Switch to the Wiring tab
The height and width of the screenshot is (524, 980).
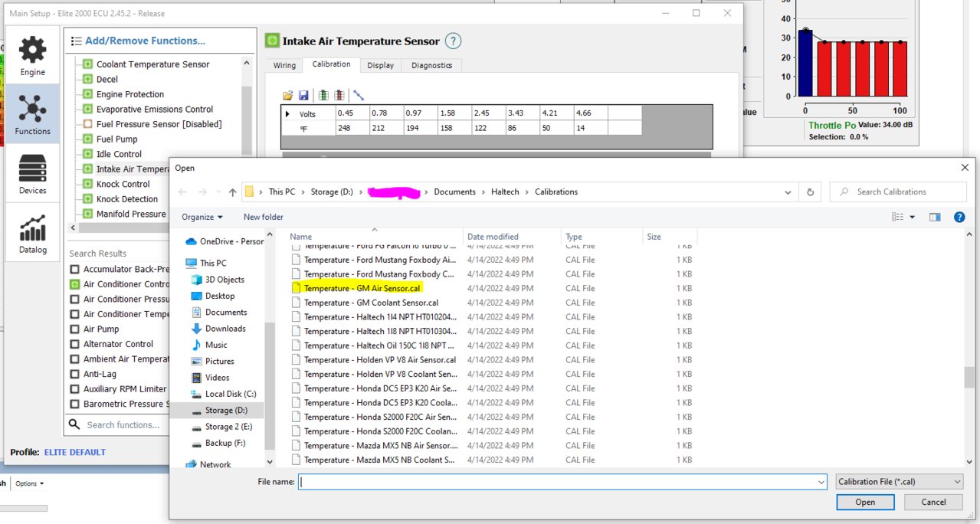284,65
